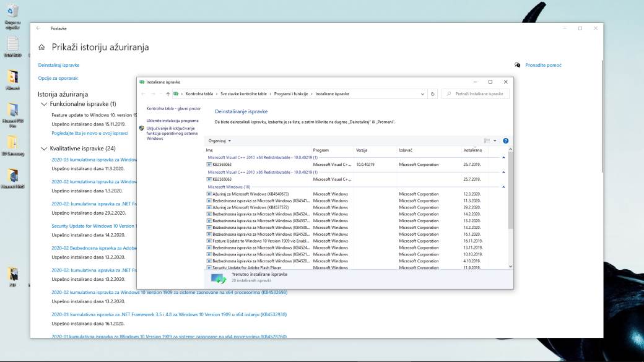The width and height of the screenshot is (644, 362).
Task: Open the blue help question mark icon
Action: pos(506,141)
